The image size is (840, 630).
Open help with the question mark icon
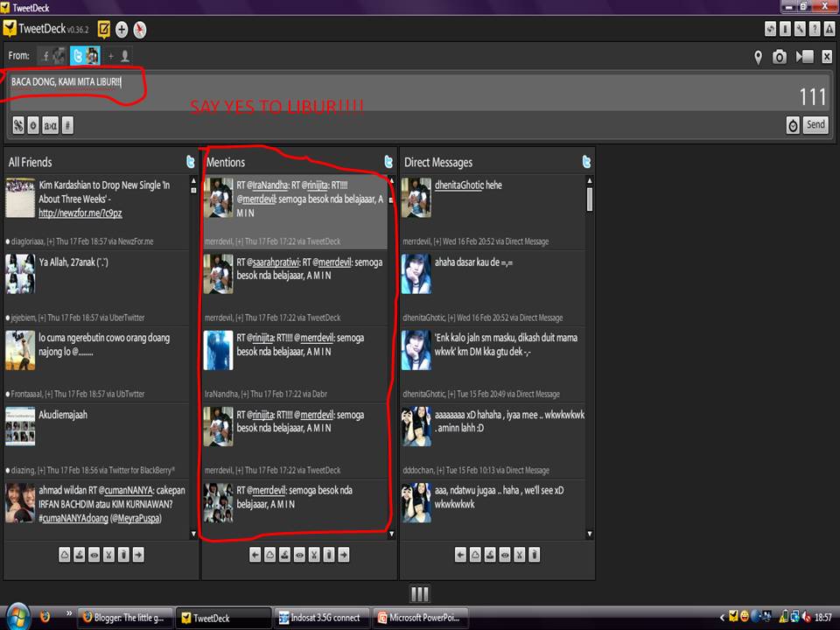815,29
